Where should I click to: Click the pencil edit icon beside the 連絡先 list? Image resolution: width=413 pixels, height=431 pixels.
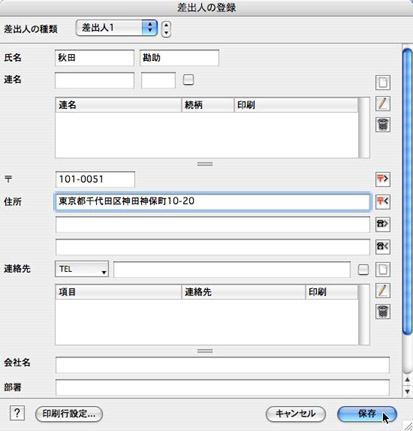pyautogui.click(x=383, y=291)
